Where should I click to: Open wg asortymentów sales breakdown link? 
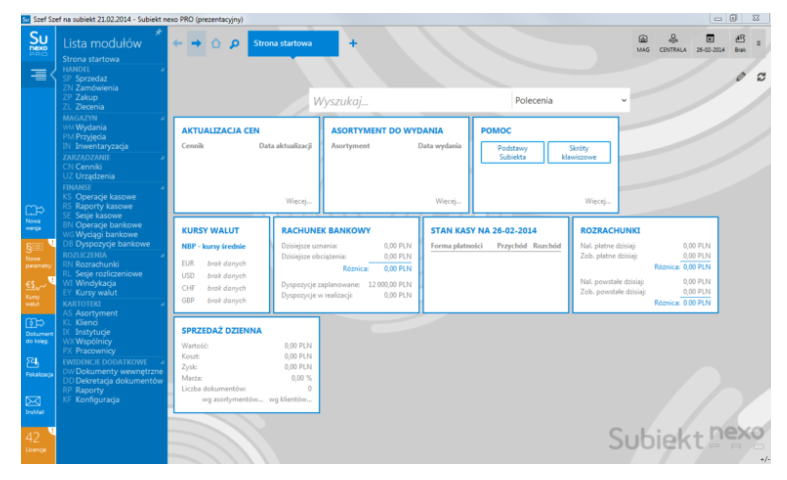[232, 399]
